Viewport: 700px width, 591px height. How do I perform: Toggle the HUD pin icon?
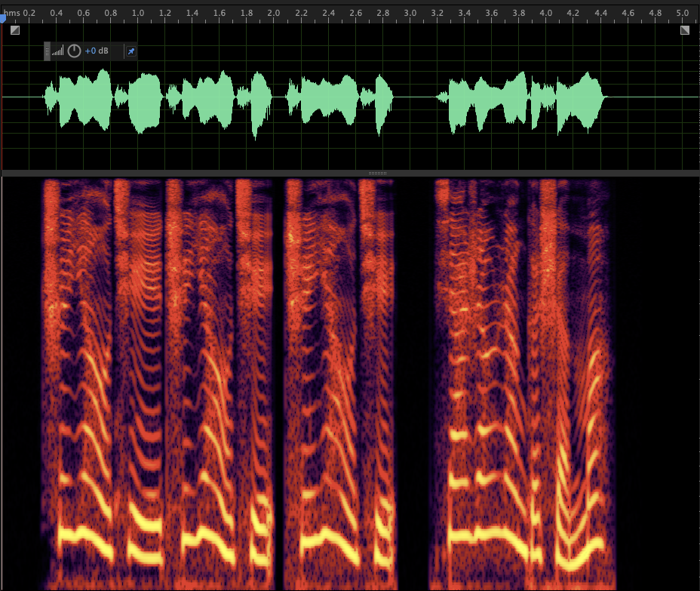pyautogui.click(x=130, y=51)
